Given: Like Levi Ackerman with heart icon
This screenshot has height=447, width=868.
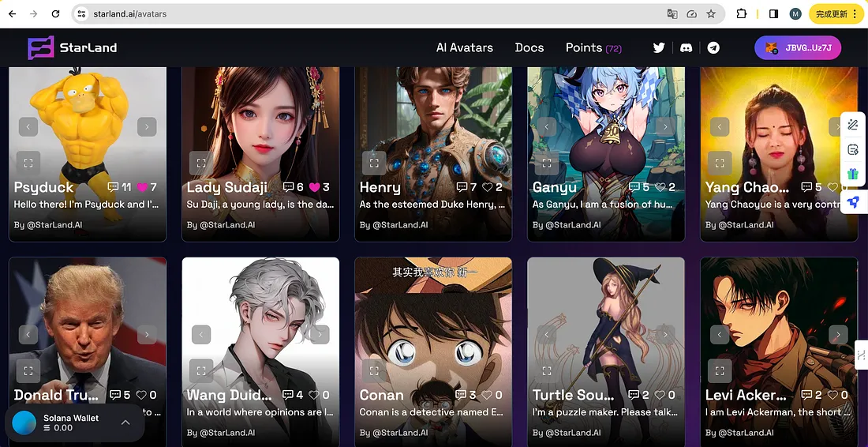Looking at the screenshot, I should coord(832,395).
